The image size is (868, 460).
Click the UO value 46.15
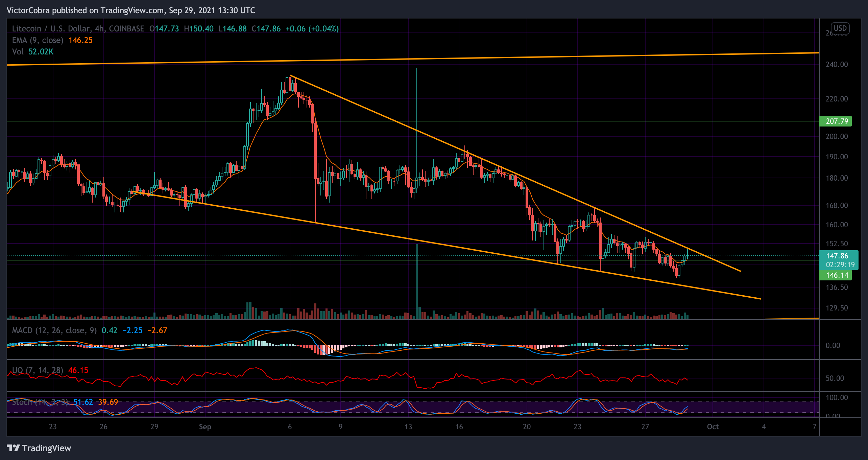coord(78,370)
